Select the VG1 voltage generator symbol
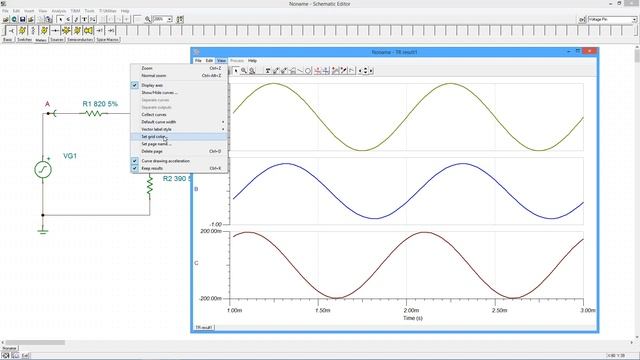The image size is (640, 360). pyautogui.click(x=43, y=169)
